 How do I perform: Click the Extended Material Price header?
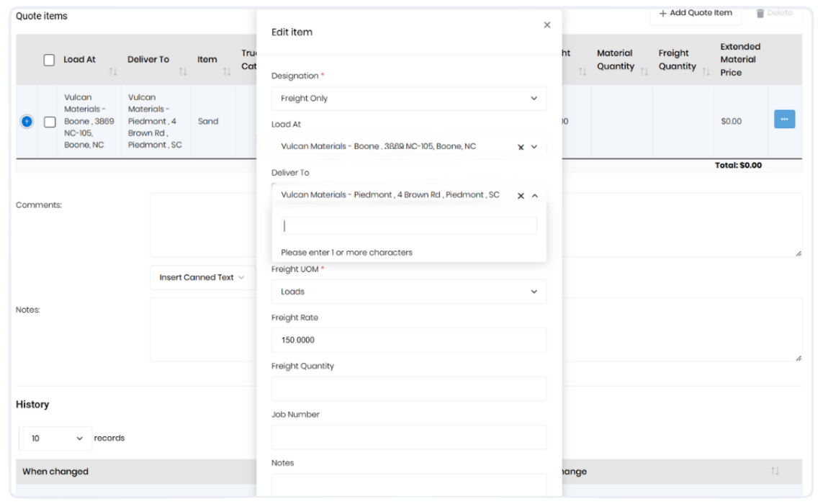(740, 60)
